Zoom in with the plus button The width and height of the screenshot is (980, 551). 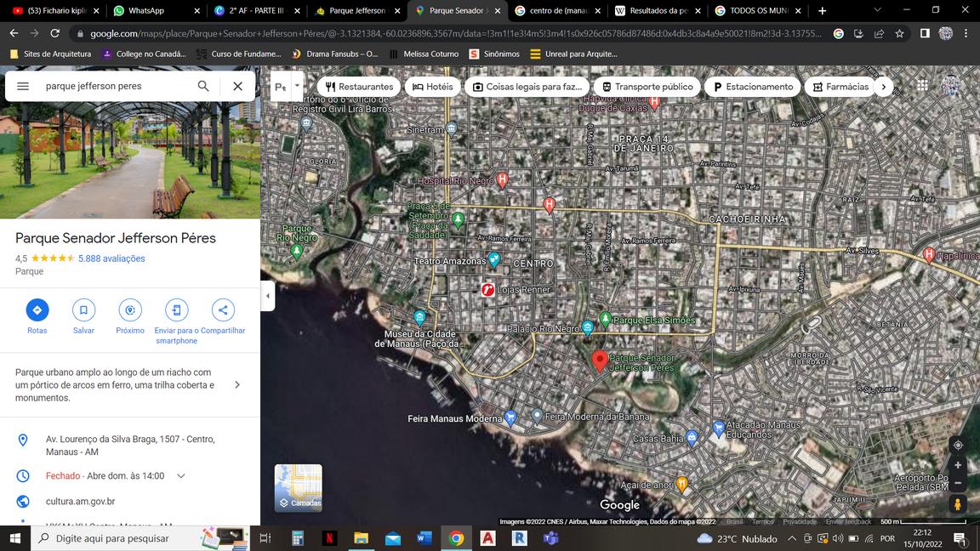(958, 465)
